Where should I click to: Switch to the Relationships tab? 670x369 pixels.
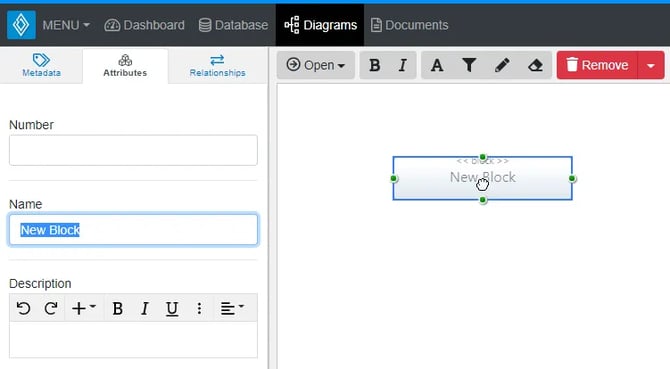[x=217, y=65]
